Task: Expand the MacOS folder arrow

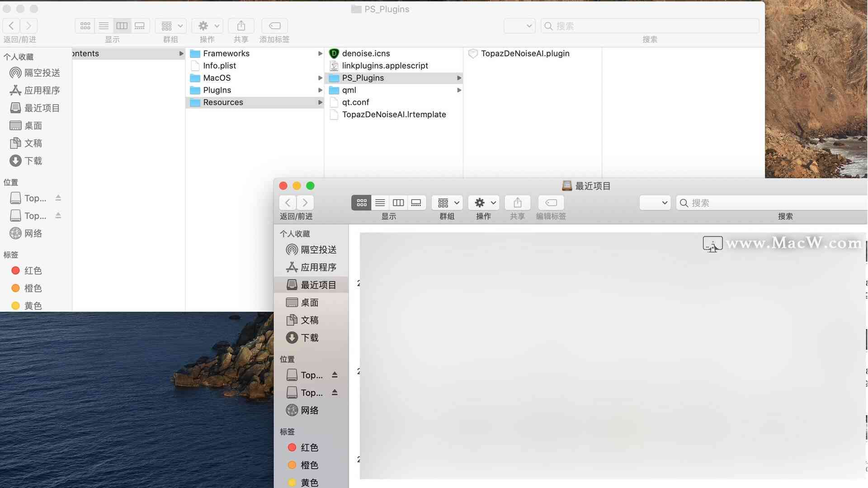Action: pos(320,78)
